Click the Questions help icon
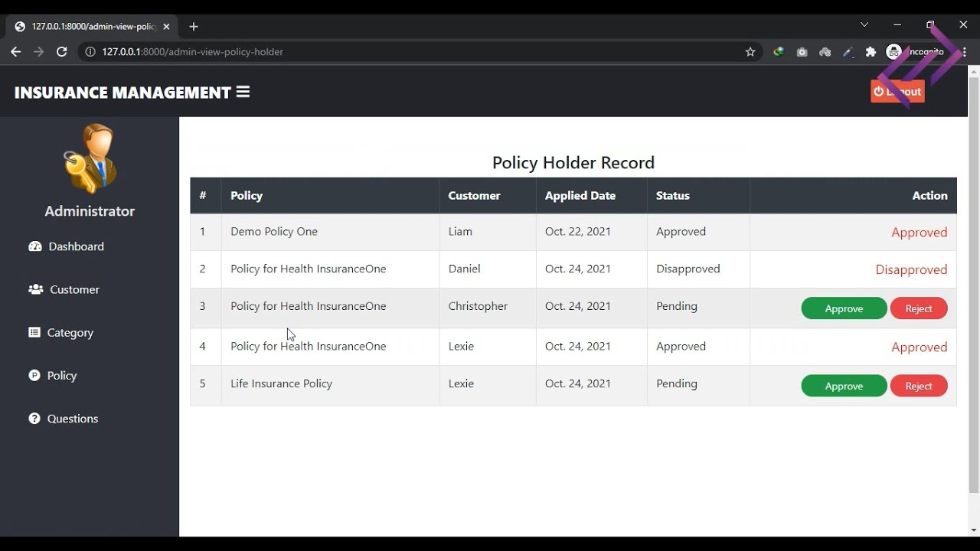The width and height of the screenshot is (980, 551). [34, 419]
